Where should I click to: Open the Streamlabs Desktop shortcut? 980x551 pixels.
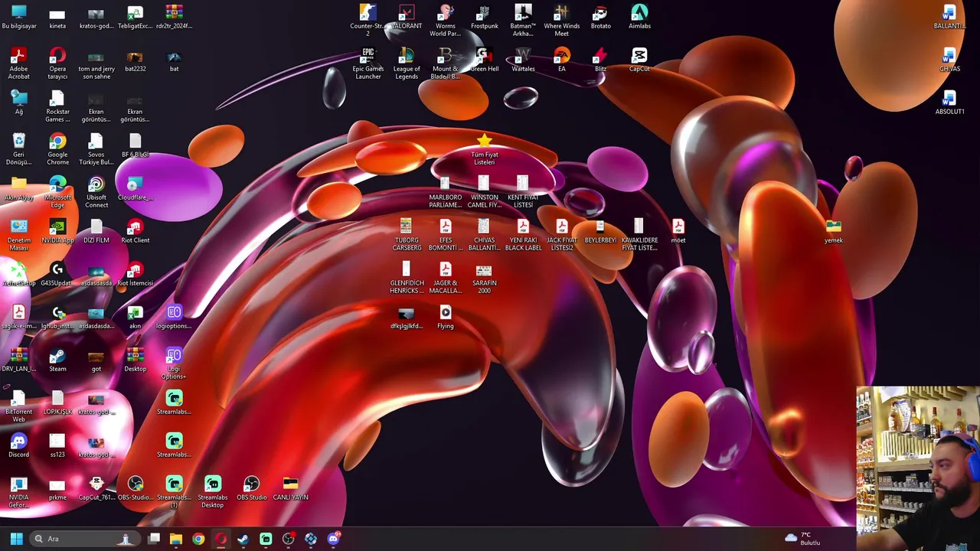(213, 492)
